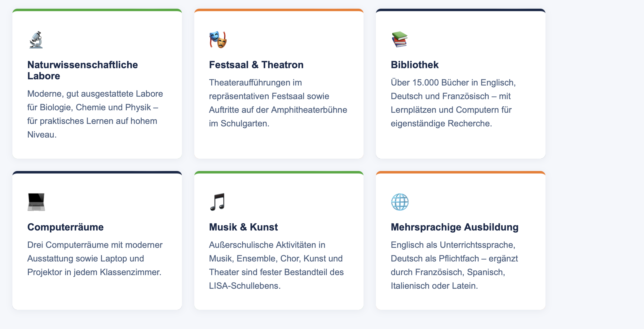The width and height of the screenshot is (644, 329).
Task: Click the music notes icon
Action: point(218,202)
